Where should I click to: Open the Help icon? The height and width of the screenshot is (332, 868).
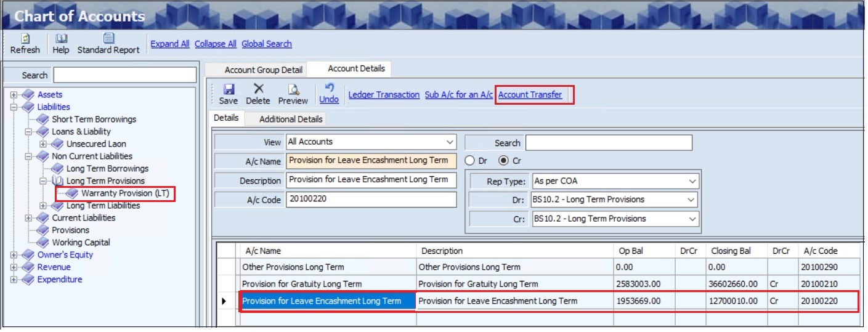61,39
